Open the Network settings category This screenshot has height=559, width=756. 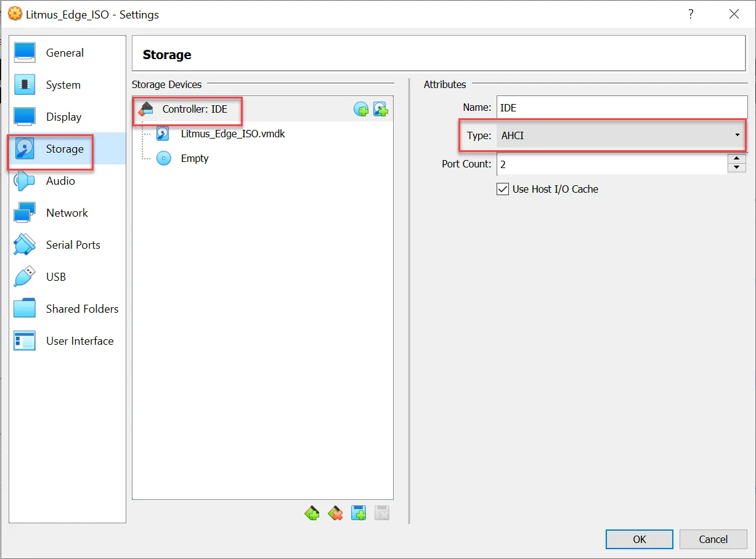67,213
